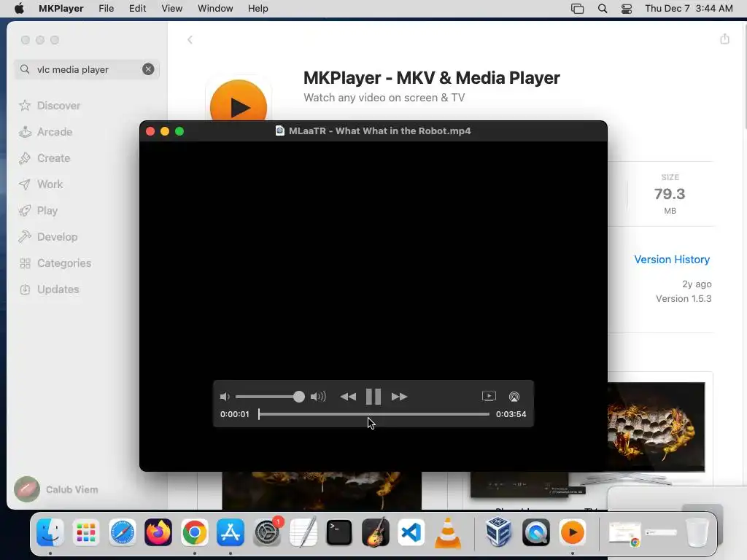747x560 pixels.
Task: Click the elapsed time 0:00:01
Action: [234, 414]
